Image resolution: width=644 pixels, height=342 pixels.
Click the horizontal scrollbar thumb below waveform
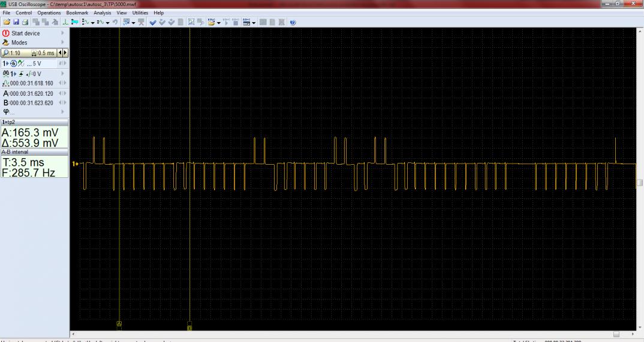tap(617, 334)
